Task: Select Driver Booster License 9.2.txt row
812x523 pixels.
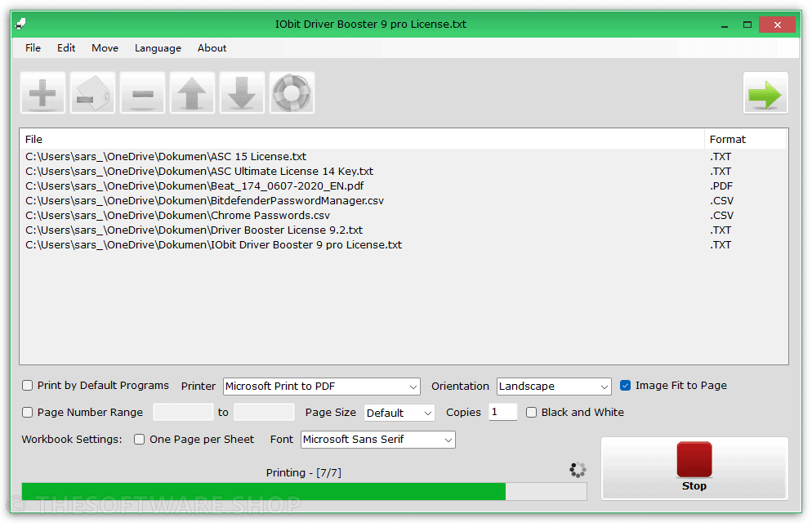Action: point(404,230)
